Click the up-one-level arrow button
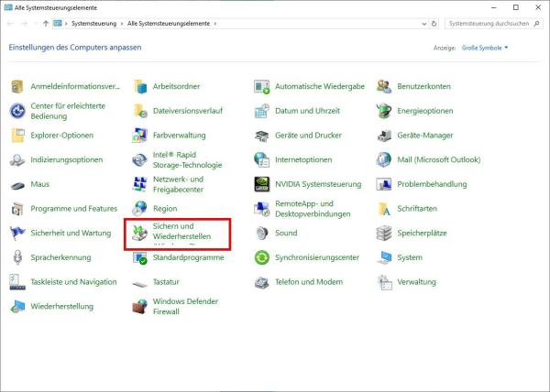 (x=46, y=23)
